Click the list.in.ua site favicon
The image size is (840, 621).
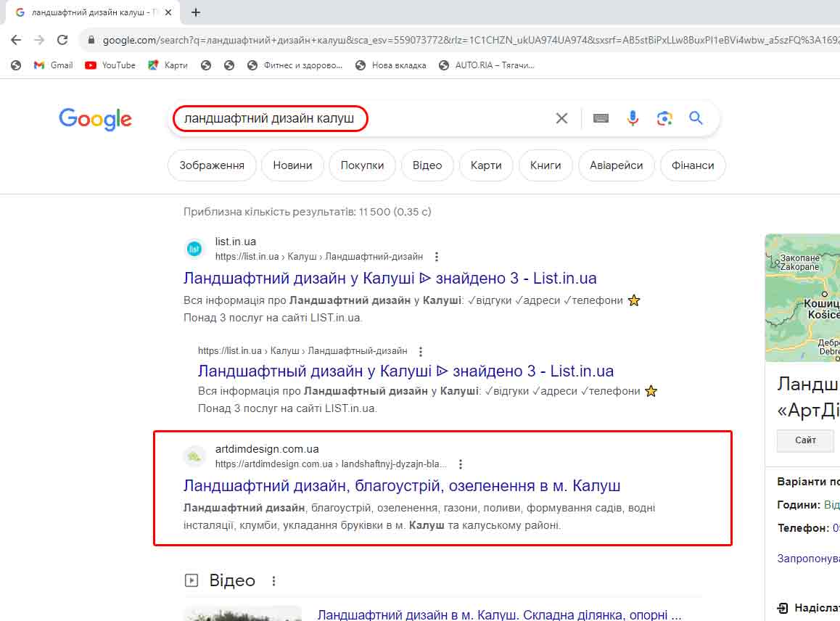[x=194, y=249]
